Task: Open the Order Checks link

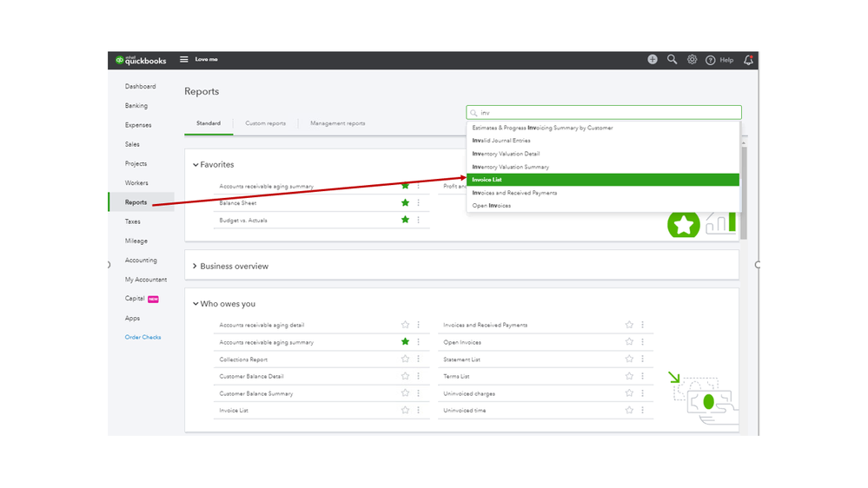Action: click(x=142, y=337)
